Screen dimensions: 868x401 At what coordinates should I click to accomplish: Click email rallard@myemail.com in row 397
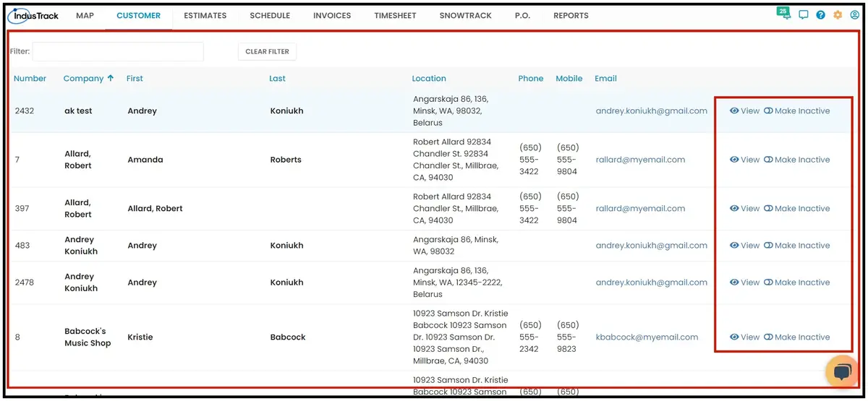tap(640, 209)
